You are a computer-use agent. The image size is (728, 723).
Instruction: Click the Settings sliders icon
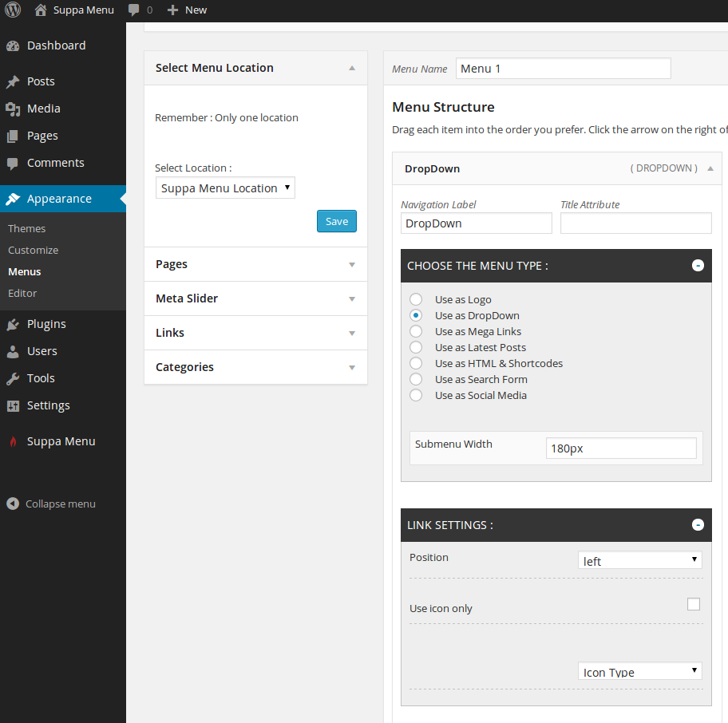click(x=13, y=406)
